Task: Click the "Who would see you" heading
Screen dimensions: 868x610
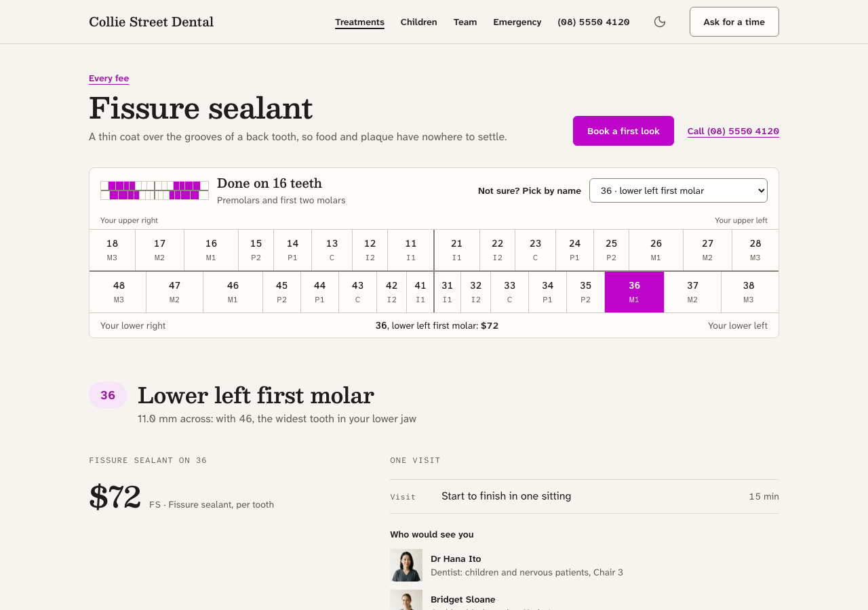Action: tap(432, 535)
